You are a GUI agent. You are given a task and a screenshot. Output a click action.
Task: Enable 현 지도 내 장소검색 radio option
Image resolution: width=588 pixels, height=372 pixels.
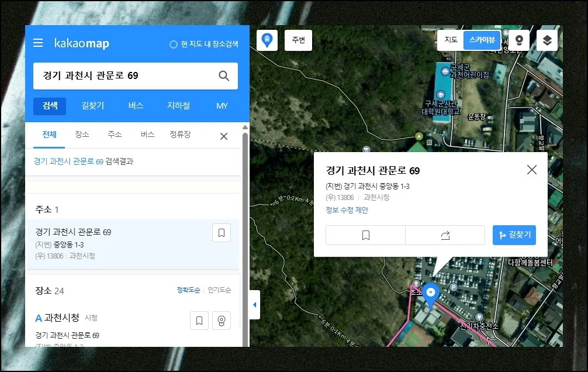pos(173,44)
